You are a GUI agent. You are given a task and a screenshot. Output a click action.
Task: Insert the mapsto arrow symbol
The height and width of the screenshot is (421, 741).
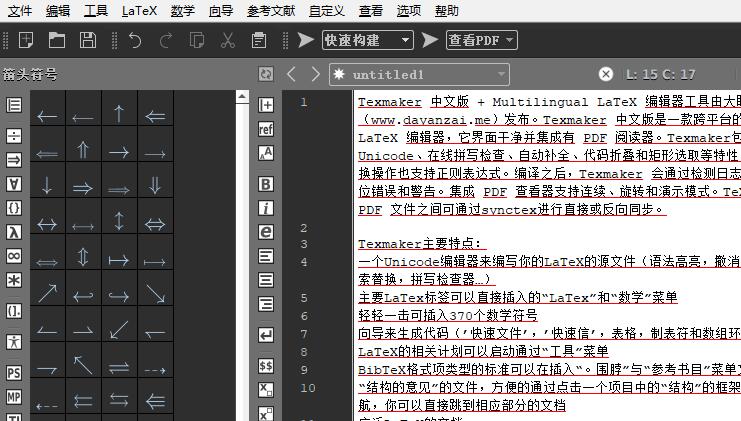point(119,260)
